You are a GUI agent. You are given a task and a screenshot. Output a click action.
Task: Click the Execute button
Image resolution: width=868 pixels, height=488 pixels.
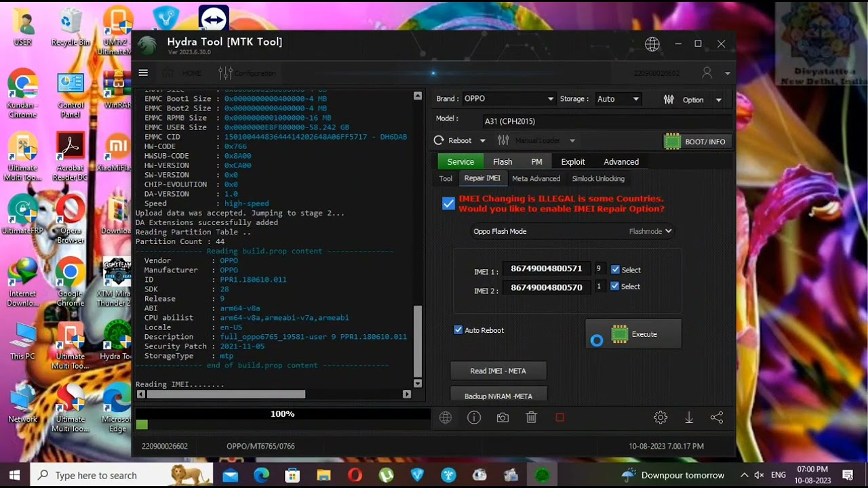point(633,334)
